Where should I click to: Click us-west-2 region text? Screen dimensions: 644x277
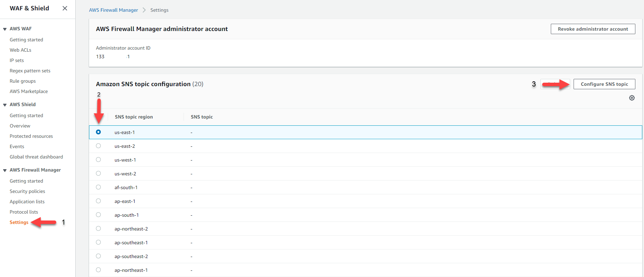click(125, 174)
